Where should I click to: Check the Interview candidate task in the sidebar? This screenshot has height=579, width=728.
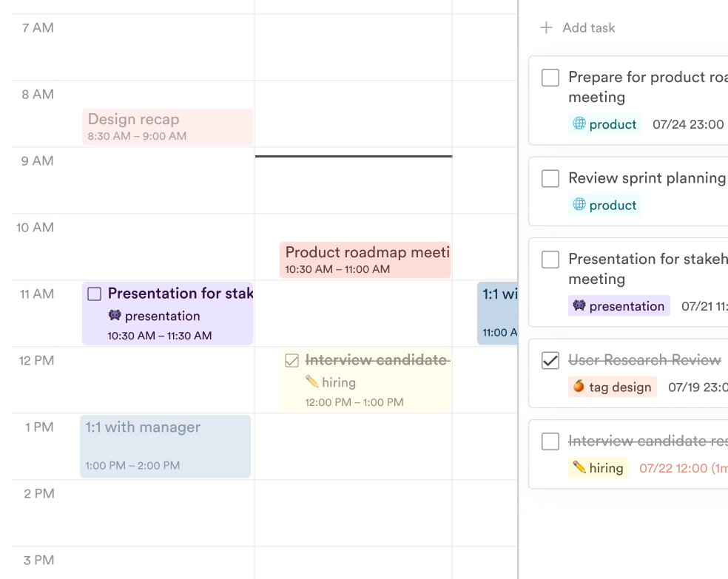(x=550, y=441)
